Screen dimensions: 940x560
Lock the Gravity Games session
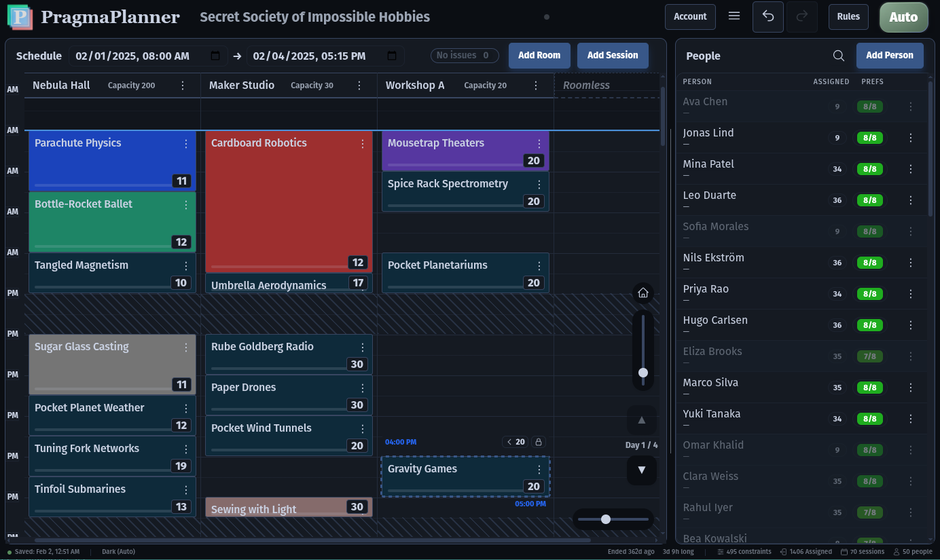[539, 441]
